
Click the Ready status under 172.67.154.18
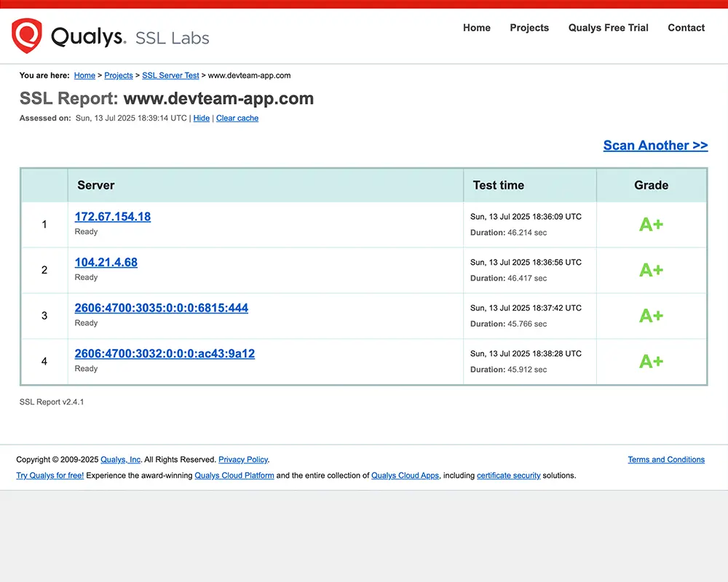(86, 231)
